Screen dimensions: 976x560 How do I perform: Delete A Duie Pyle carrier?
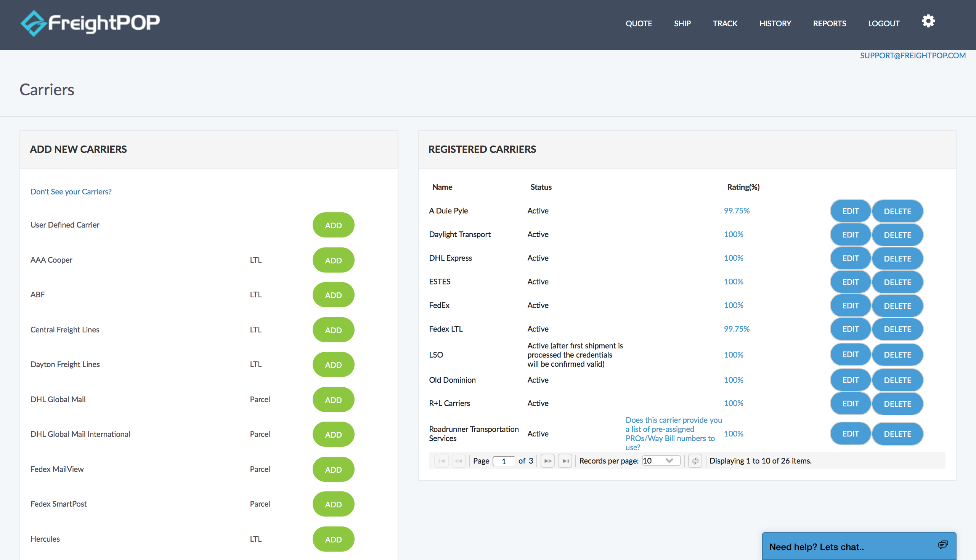897,211
